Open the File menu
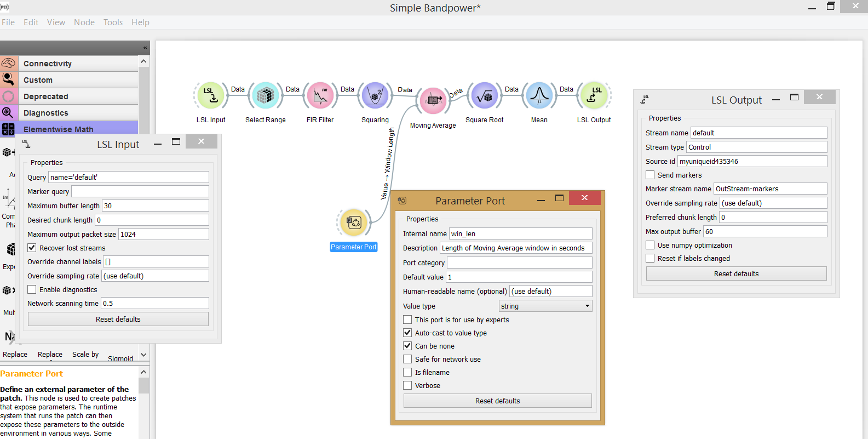Screen dimensions: 868x439 8,22
